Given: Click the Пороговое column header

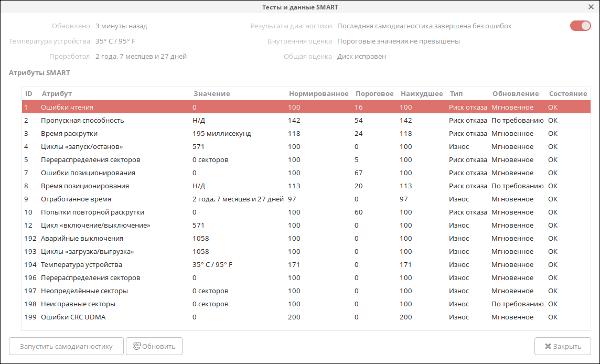Looking at the screenshot, I should (x=374, y=93).
